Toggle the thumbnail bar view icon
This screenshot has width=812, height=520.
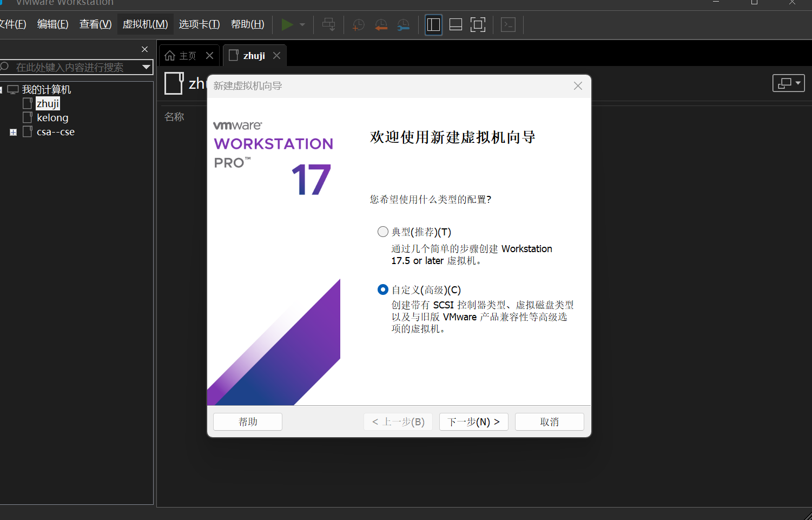point(455,25)
